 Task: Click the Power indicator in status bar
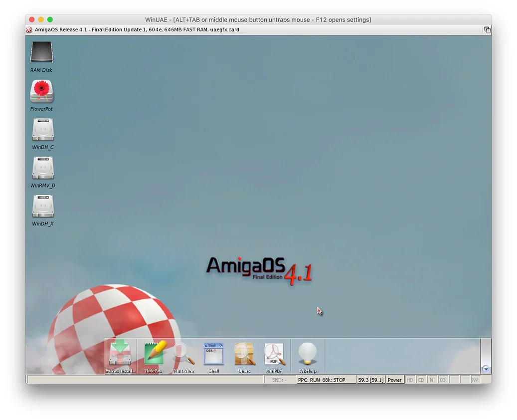(394, 380)
